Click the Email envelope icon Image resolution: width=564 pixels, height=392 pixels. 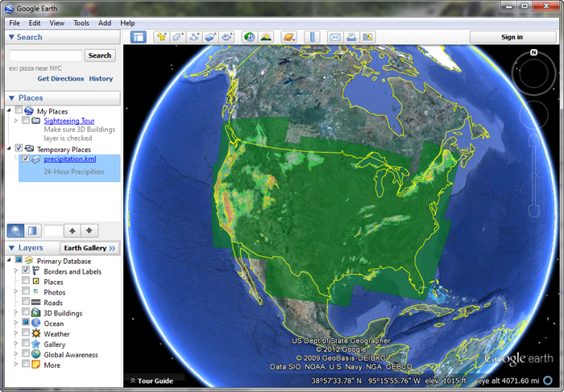(334, 37)
